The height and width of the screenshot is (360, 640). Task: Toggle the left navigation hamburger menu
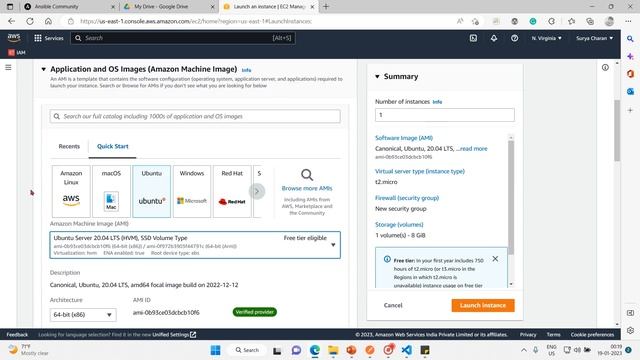click(8, 67)
